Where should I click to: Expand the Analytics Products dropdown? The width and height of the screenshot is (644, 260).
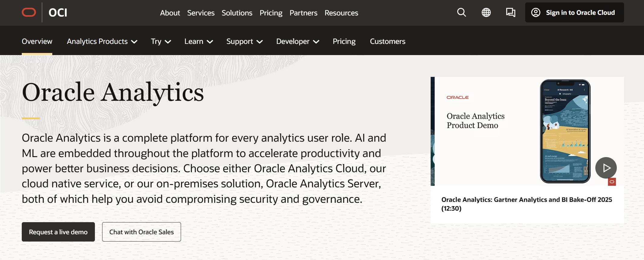102,41
